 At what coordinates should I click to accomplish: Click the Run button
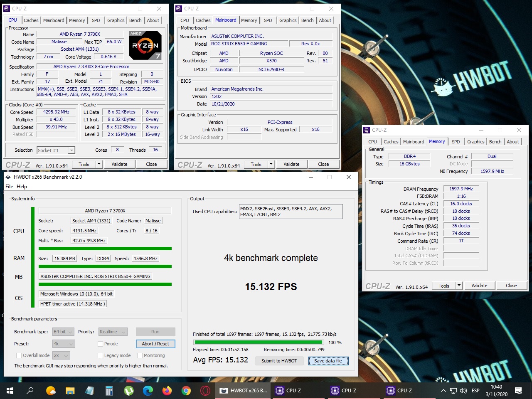155,332
